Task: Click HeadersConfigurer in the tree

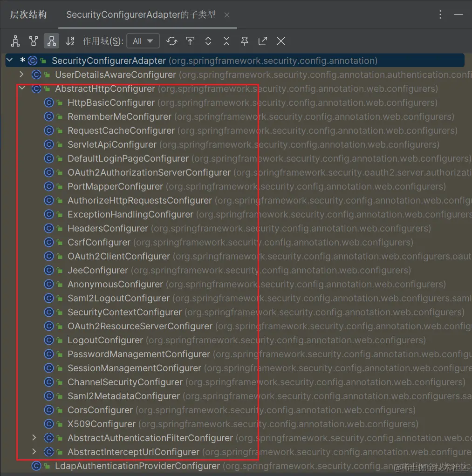Action: click(x=108, y=228)
